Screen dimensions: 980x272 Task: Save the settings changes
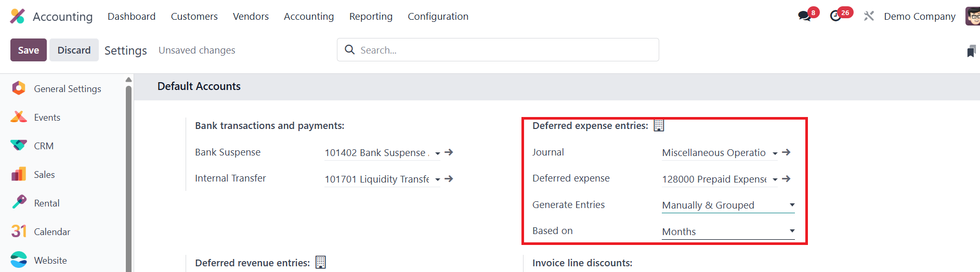coord(29,50)
